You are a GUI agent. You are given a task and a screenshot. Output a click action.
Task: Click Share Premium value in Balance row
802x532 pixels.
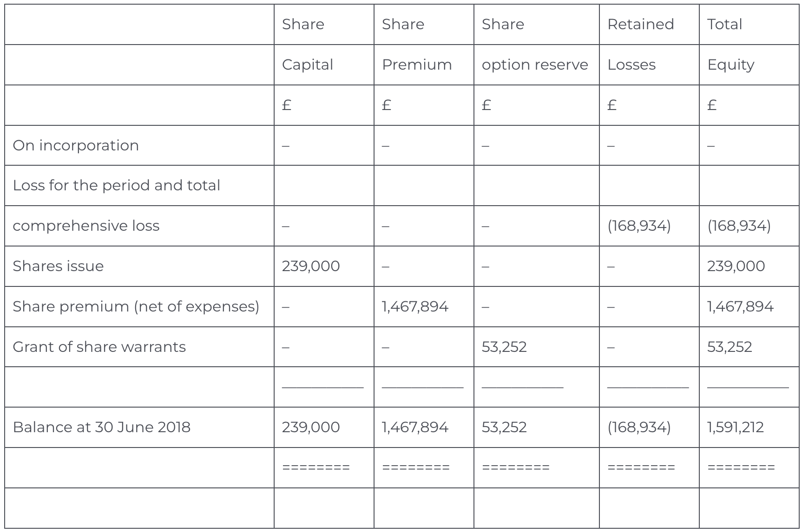(414, 428)
